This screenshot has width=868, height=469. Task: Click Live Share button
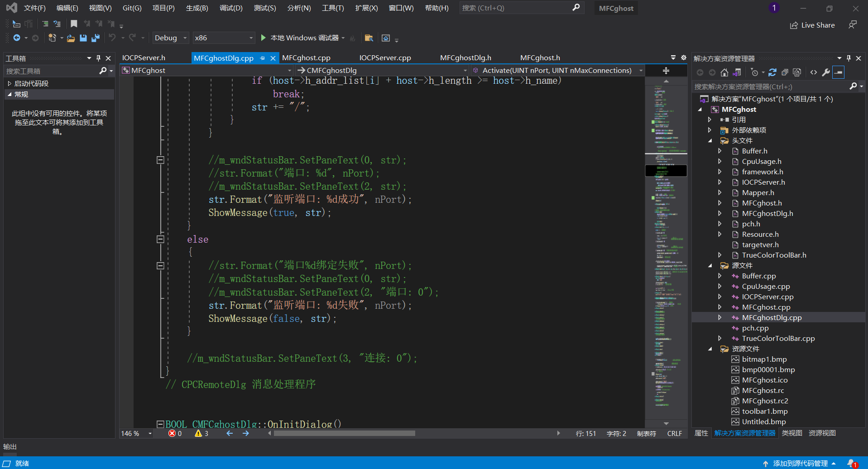[x=812, y=25]
